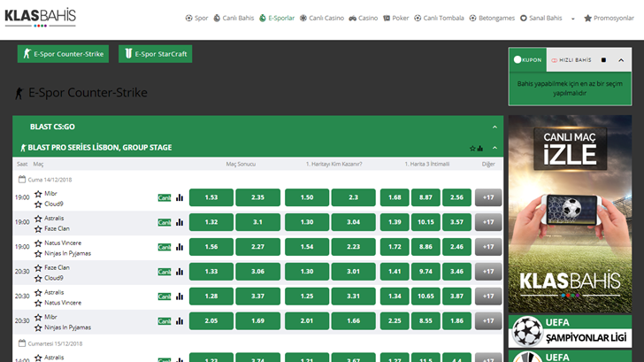
Task: Open statistics chart for Natus Vincere vs Ninjas In Pyjamas
Action: (x=180, y=247)
